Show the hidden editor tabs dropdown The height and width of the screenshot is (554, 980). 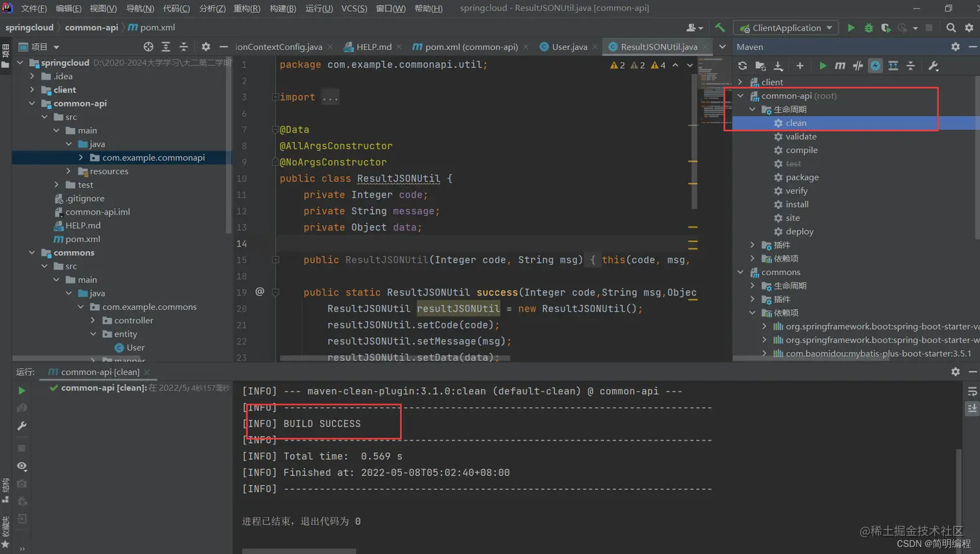[722, 47]
